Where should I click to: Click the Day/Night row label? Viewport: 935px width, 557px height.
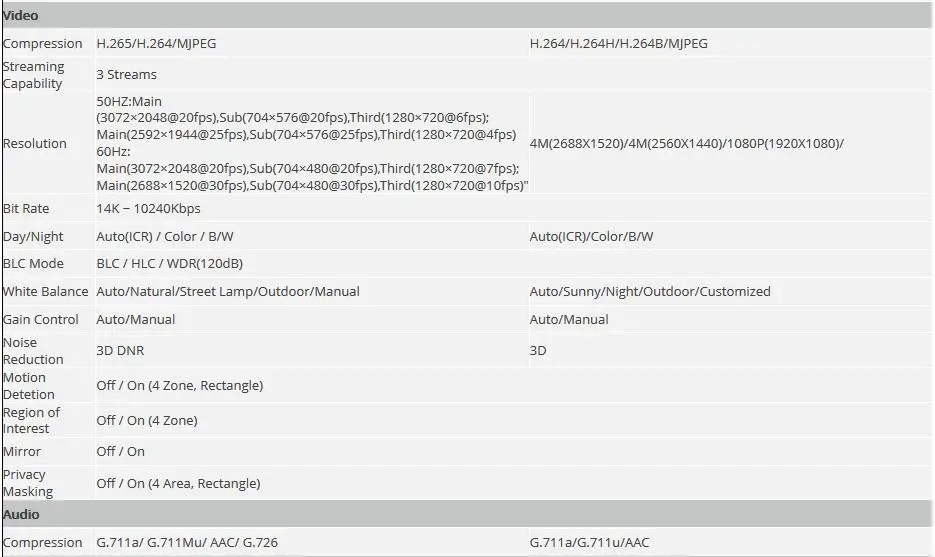tap(33, 236)
